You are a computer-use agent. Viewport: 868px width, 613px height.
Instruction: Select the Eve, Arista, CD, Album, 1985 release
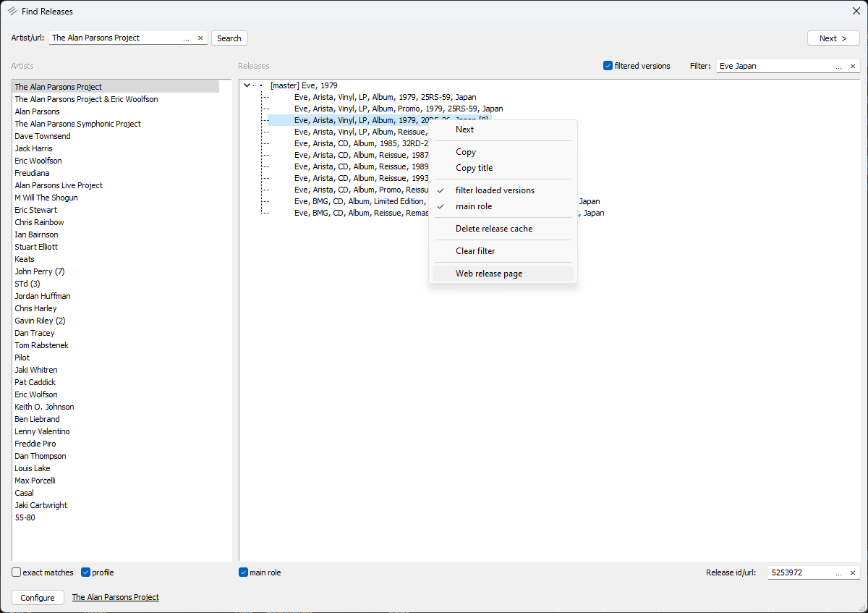(361, 143)
